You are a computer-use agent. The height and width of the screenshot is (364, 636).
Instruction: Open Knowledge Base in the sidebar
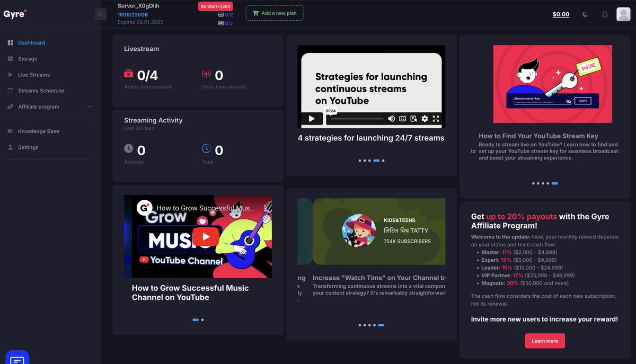(x=39, y=131)
